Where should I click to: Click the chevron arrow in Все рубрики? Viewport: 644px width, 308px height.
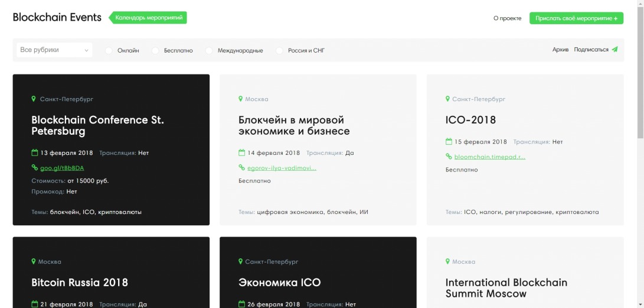(x=86, y=51)
